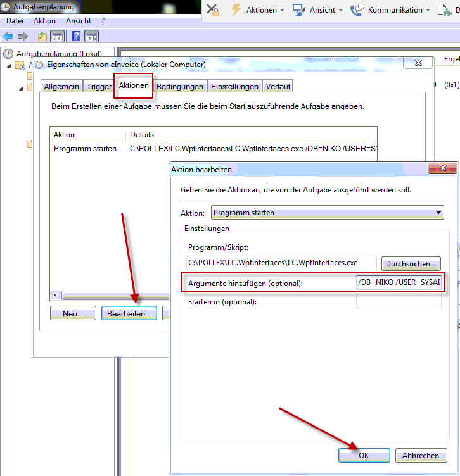Open the Datei menu
The image size is (460, 476).
(x=15, y=21)
